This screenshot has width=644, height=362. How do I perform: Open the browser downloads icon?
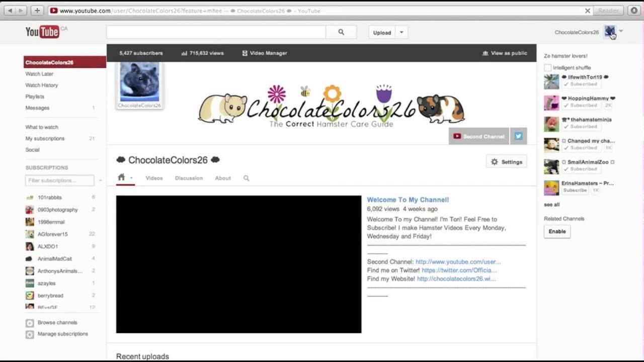point(633,11)
